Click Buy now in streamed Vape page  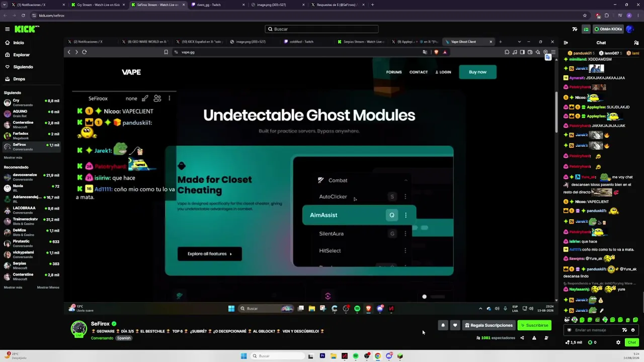click(x=477, y=72)
